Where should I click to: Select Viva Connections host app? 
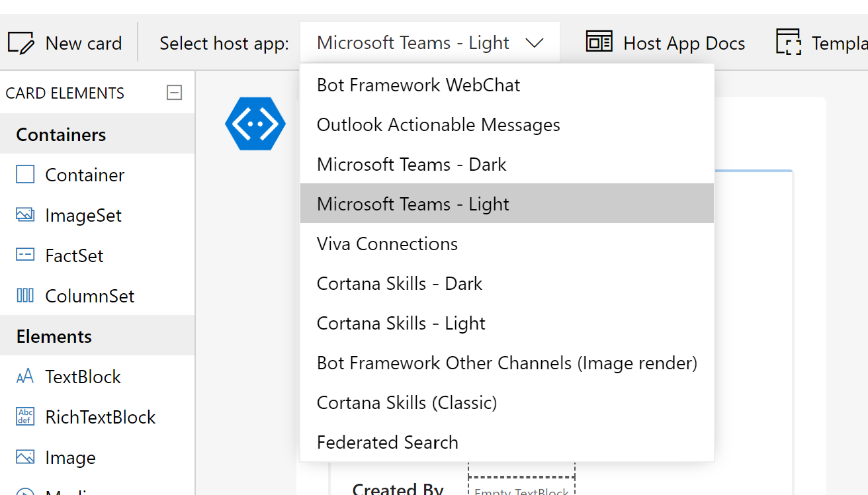pos(388,243)
